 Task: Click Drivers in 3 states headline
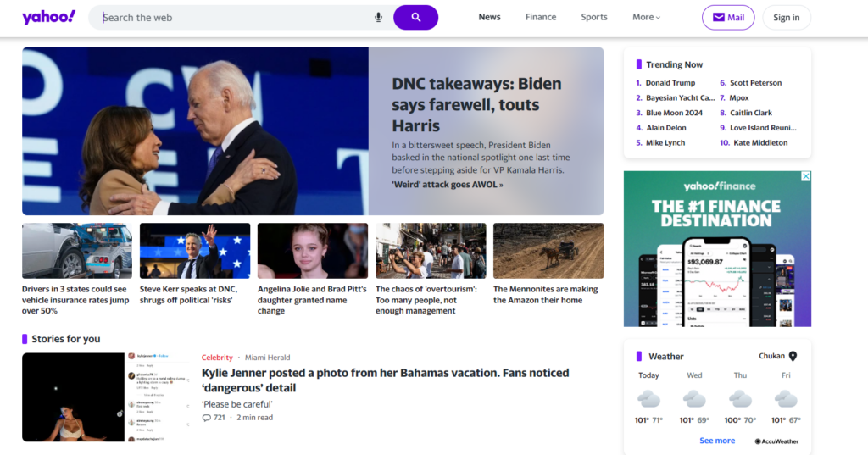[75, 300]
